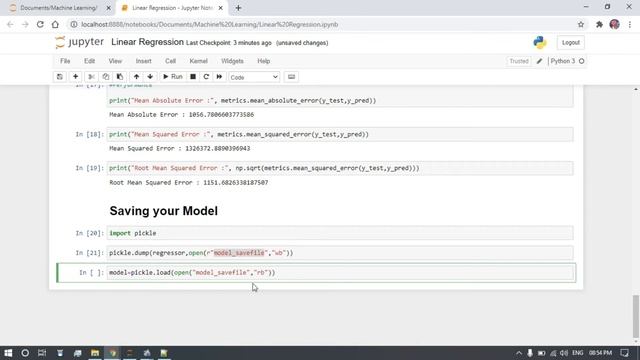Click the Jupyter logo
Viewport: 640px width, 360px height.
pos(80,42)
